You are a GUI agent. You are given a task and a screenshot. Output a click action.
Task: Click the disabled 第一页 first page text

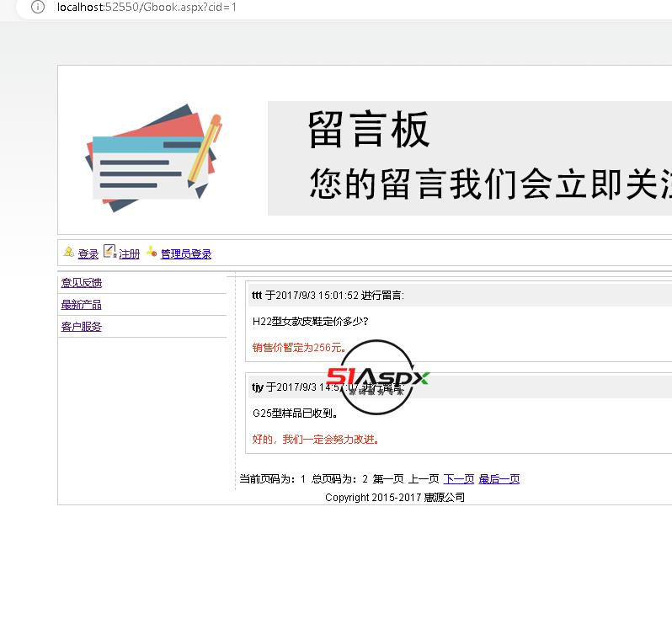click(x=388, y=479)
